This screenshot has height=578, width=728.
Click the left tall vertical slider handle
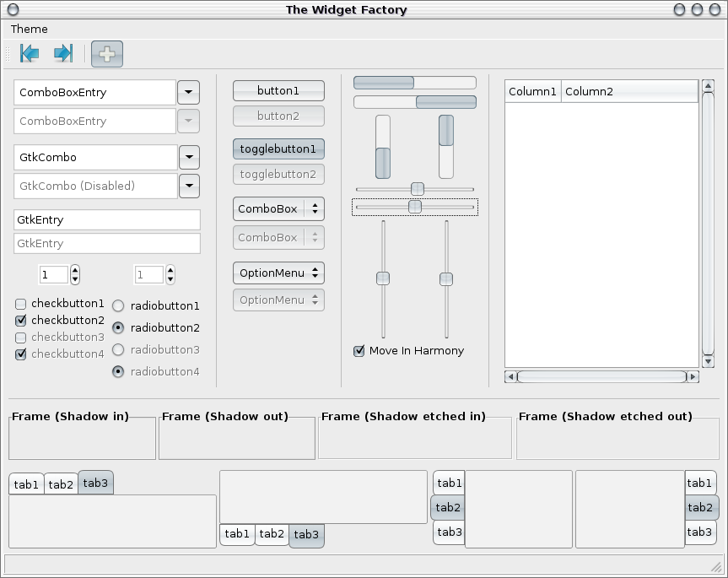pos(383,278)
